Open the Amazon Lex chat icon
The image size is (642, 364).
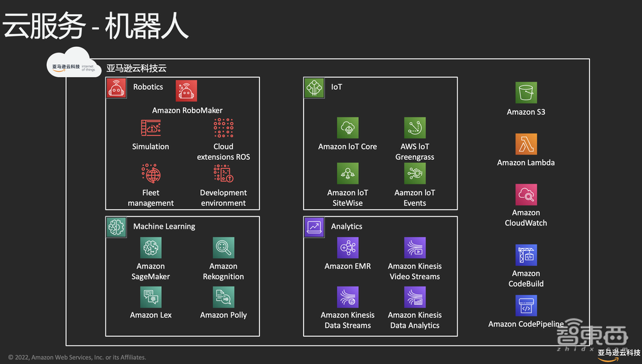coord(151,297)
